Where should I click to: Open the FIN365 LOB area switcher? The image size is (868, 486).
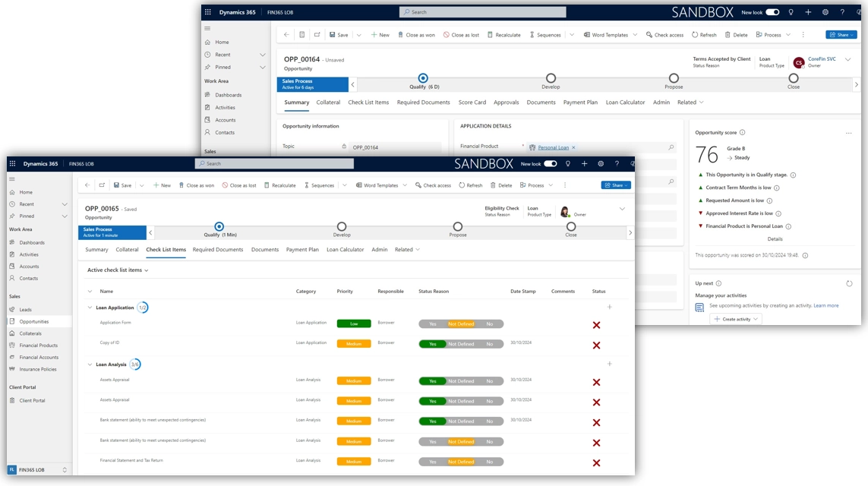point(38,470)
